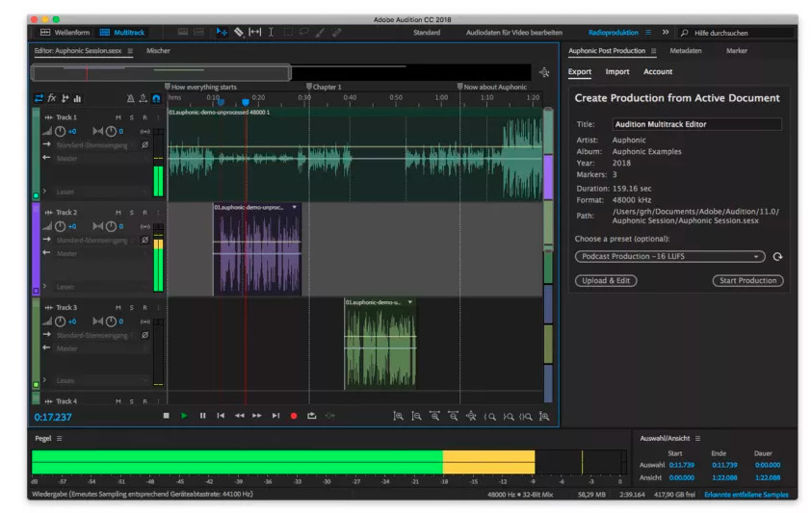Viewport: 812px width, 513px height.
Task: Move playhead to previous marker
Action: [221, 416]
